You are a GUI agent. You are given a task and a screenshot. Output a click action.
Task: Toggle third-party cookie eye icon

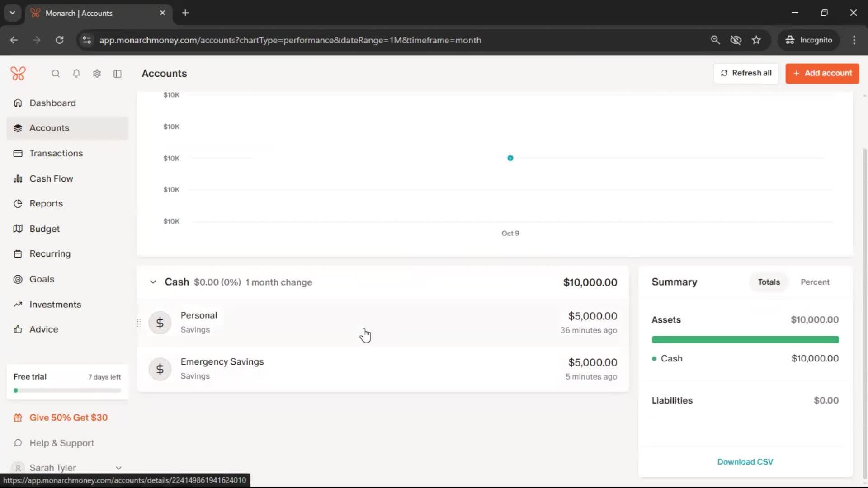736,40
